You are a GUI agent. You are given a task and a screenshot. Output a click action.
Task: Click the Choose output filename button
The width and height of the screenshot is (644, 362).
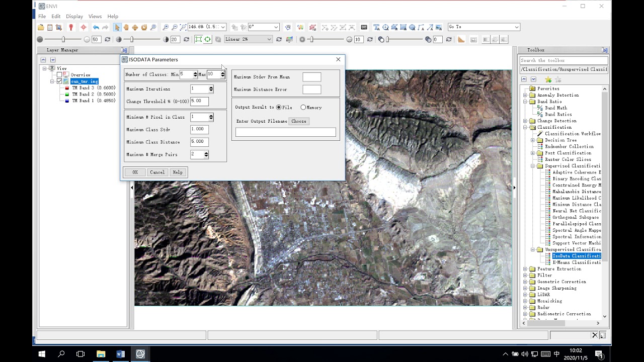[299, 121]
